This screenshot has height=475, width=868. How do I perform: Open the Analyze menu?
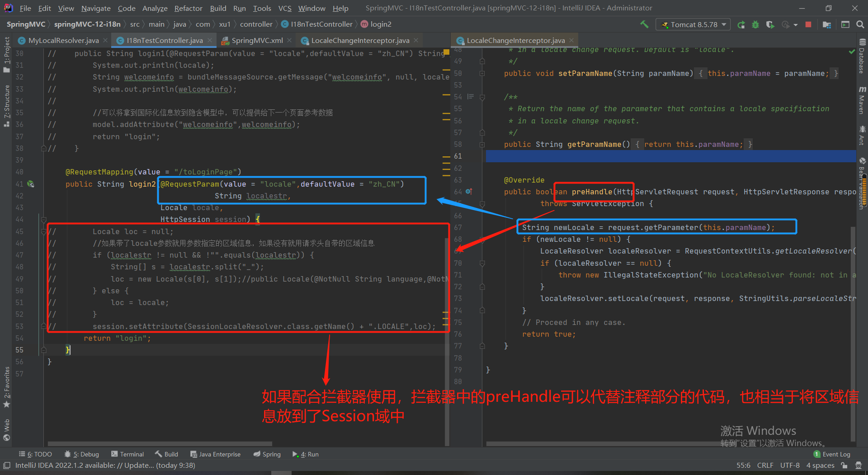click(155, 8)
